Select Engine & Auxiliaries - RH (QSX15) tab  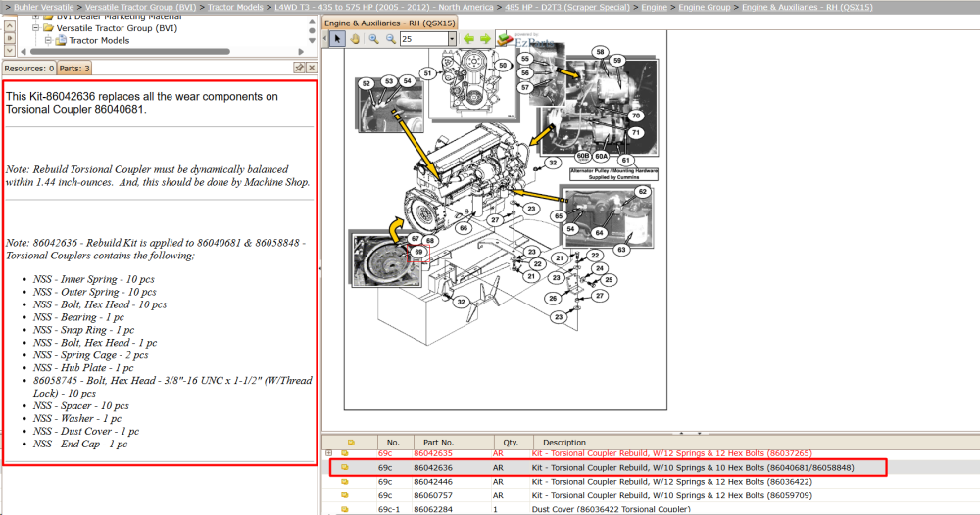pyautogui.click(x=389, y=23)
